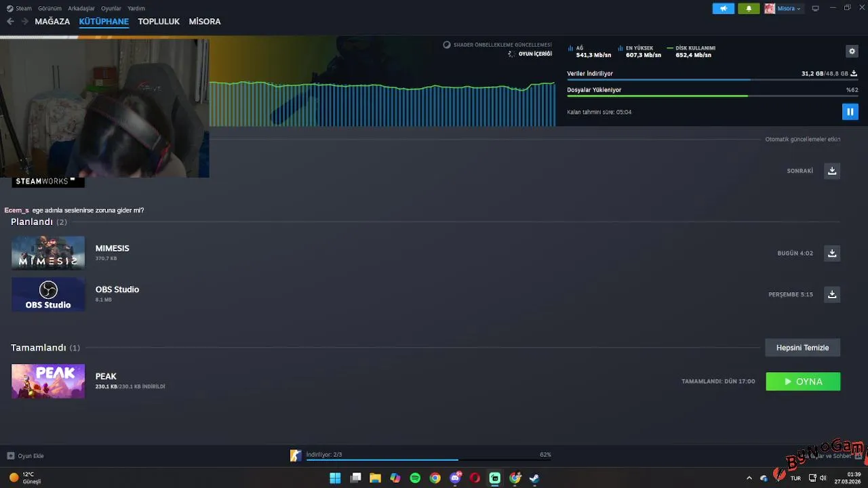
Task: Click the MIMESIS game thumbnail
Action: click(x=48, y=253)
